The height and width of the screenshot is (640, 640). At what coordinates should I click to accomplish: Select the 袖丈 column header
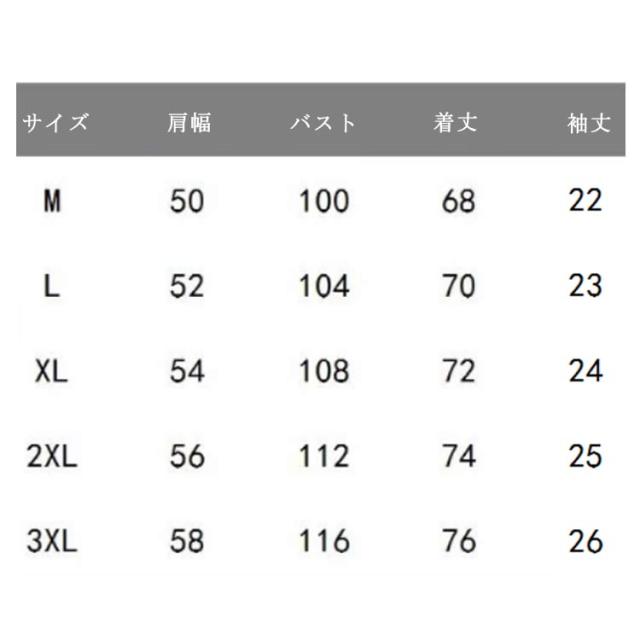click(585, 124)
